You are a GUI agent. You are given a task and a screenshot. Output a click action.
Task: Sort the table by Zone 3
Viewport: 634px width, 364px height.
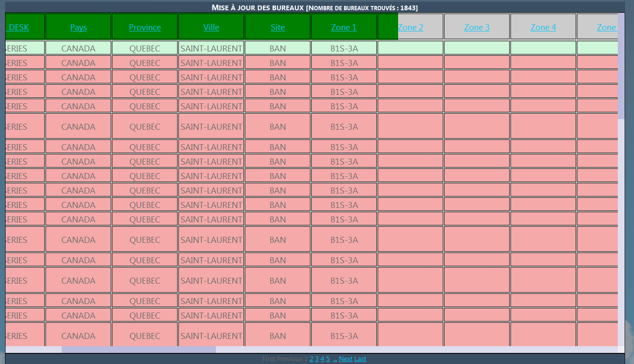(476, 27)
